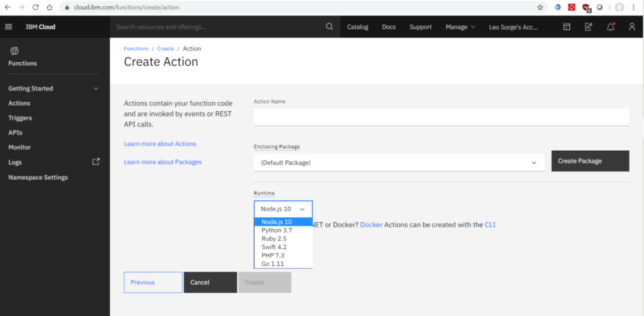Click the Docker link
This screenshot has width=644, height=316.
(x=371, y=225)
